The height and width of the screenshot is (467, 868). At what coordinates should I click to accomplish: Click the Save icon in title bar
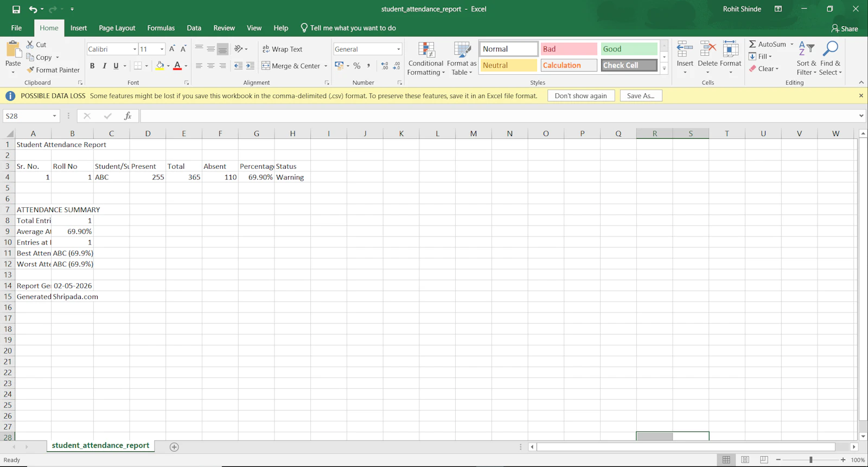coord(16,9)
